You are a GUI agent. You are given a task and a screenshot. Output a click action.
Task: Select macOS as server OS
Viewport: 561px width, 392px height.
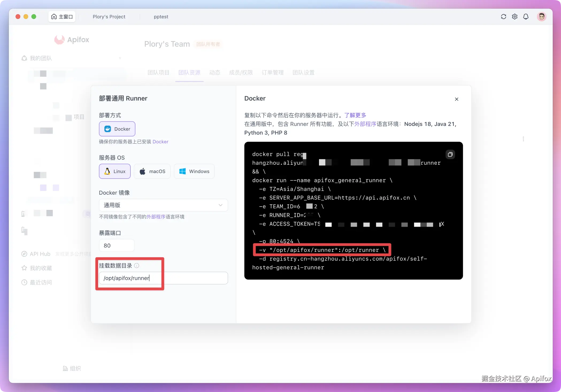tap(152, 171)
